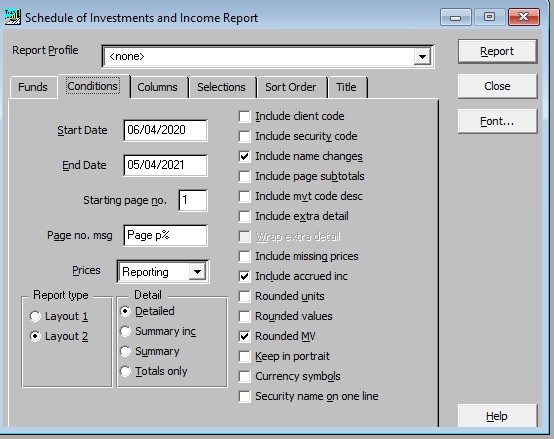Screen dimensions: 554x439
Task: Select the Conditions tab
Action: pos(93,86)
